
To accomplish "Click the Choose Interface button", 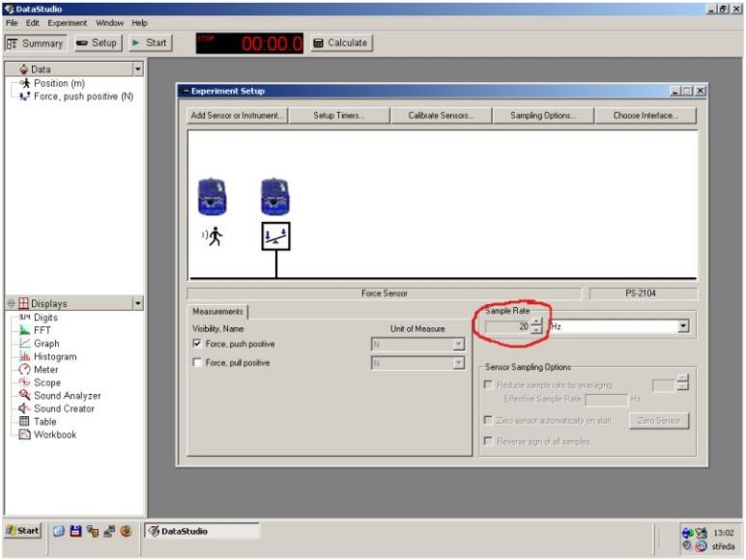I will [x=646, y=115].
